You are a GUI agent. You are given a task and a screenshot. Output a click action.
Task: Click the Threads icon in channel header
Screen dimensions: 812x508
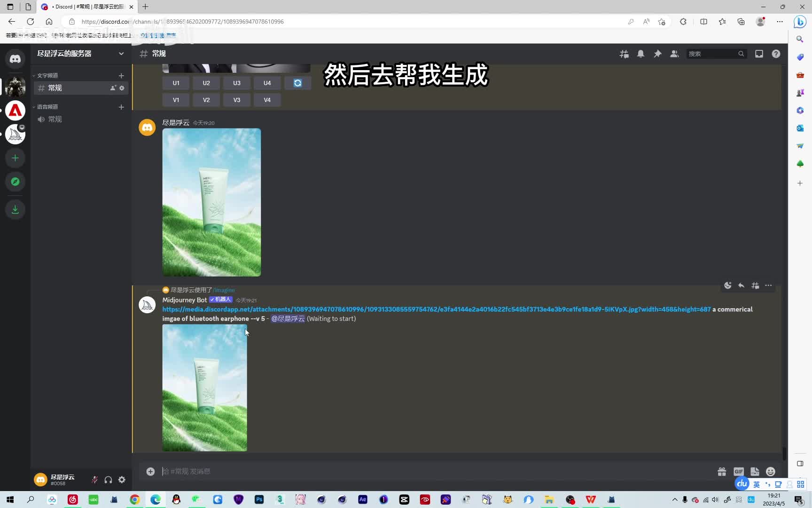pos(624,54)
